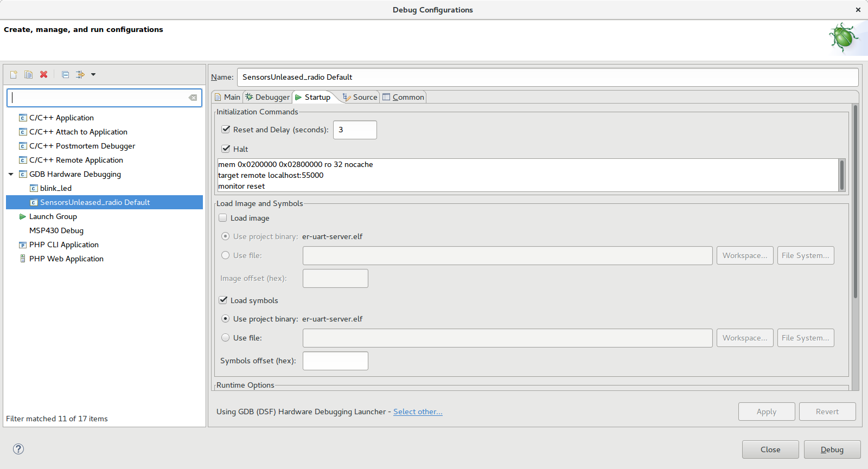Click the help question mark icon
This screenshot has width=868, height=469.
18,449
